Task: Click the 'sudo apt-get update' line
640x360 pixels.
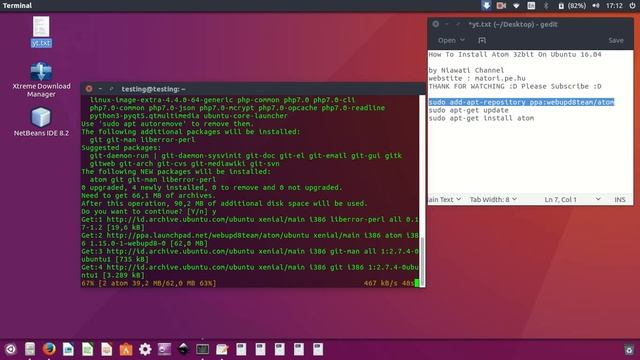Action: pyautogui.click(x=469, y=110)
